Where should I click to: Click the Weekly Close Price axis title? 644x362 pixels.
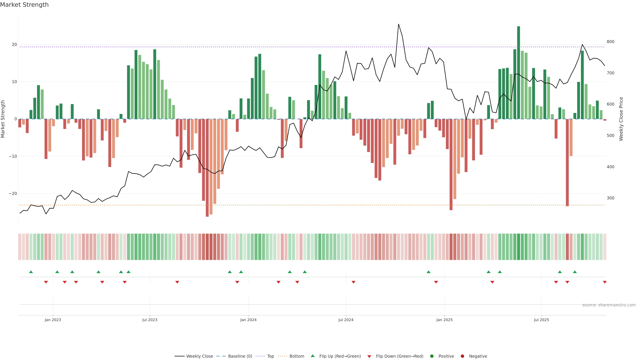(621, 119)
